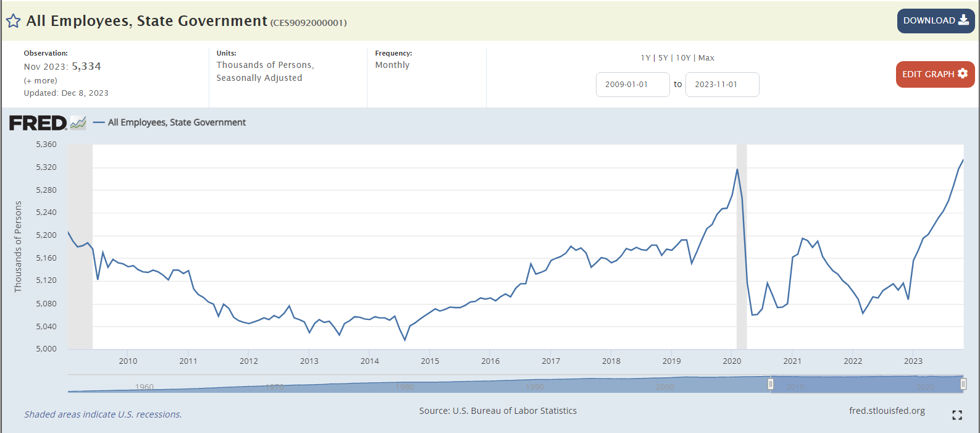Grab the right range slider handle

963,384
